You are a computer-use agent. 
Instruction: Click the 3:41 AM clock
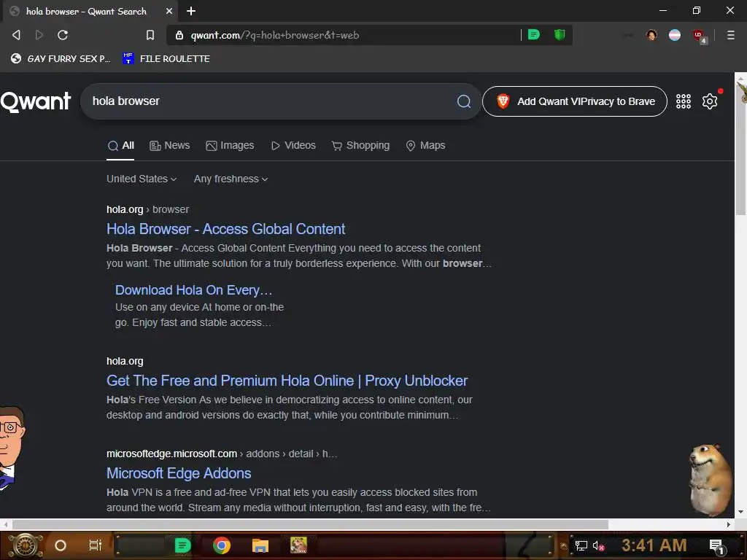tap(654, 545)
